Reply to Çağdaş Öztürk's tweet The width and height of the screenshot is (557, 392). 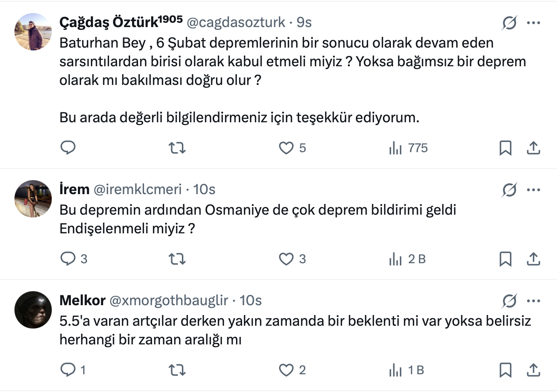tap(68, 148)
